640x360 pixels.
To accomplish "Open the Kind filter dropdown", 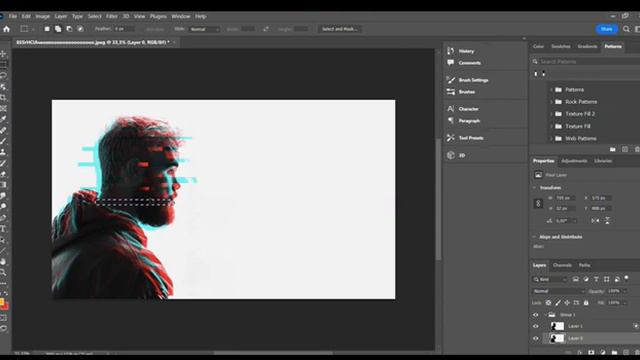I will click(x=550, y=279).
